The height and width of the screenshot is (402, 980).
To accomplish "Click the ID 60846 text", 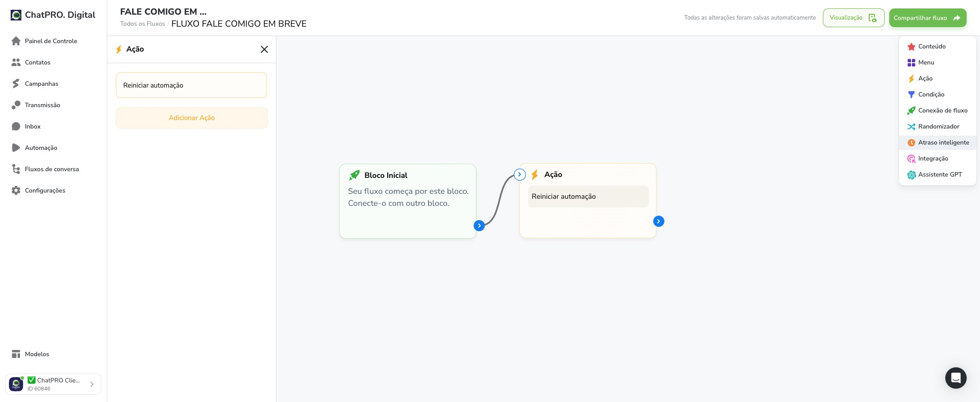I will click(x=39, y=389).
